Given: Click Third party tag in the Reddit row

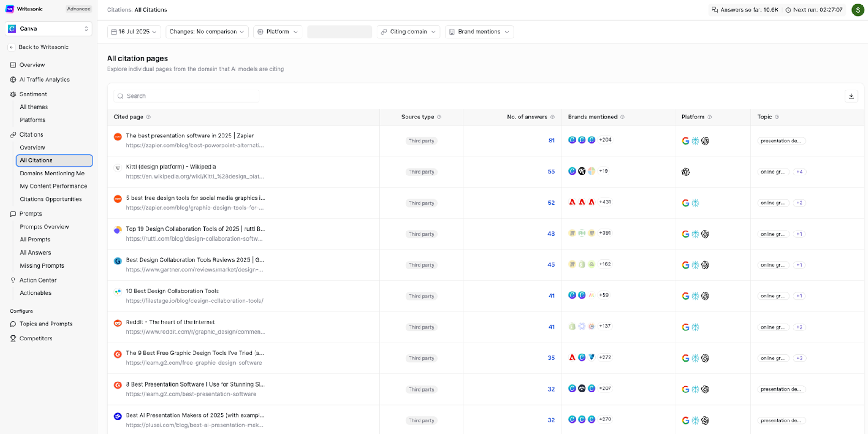Looking at the screenshot, I should coord(421,327).
